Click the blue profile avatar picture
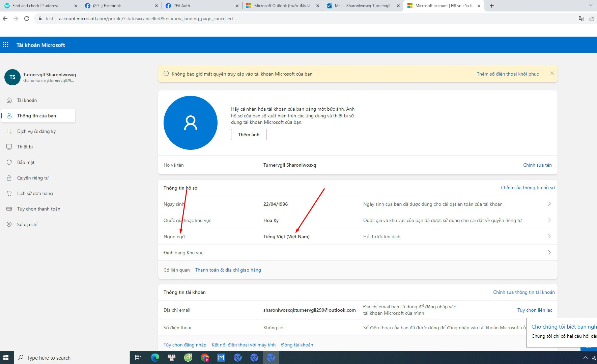This screenshot has width=597, height=364. pos(190,123)
